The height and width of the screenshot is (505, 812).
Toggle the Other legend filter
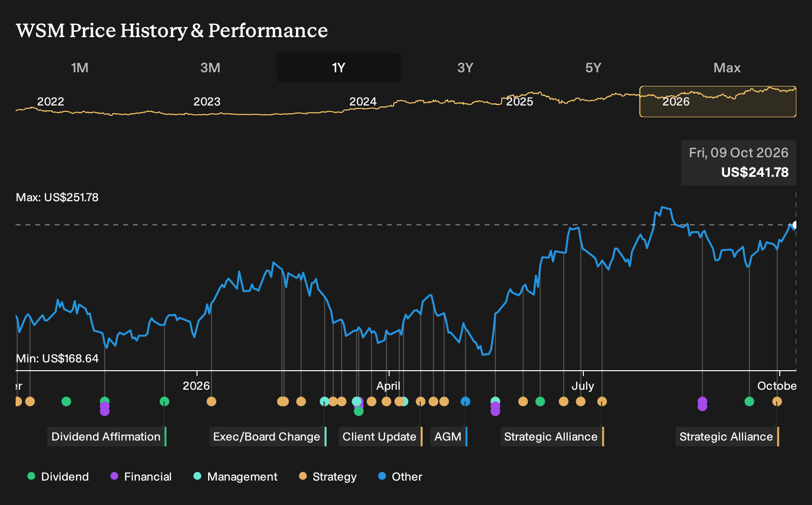(400, 476)
